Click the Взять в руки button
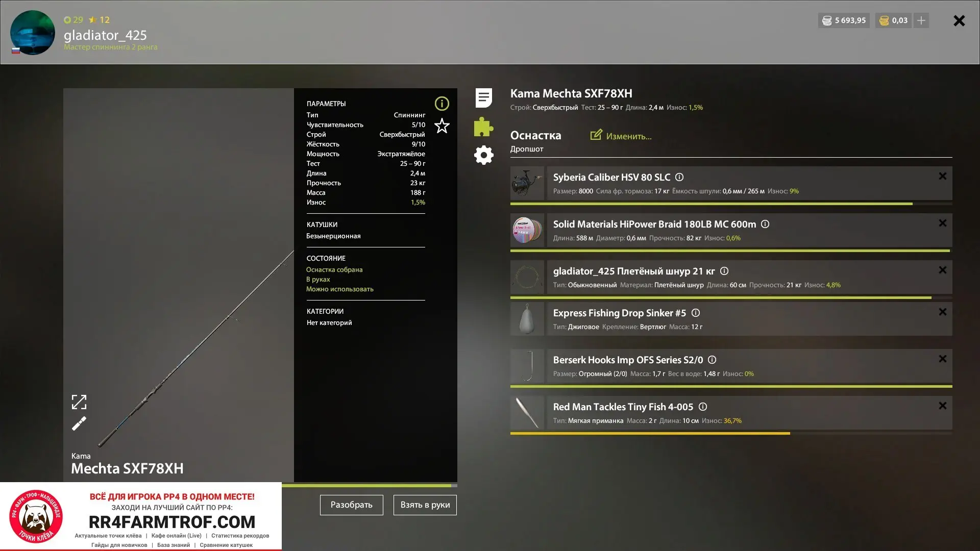The image size is (980, 551). pos(425,505)
